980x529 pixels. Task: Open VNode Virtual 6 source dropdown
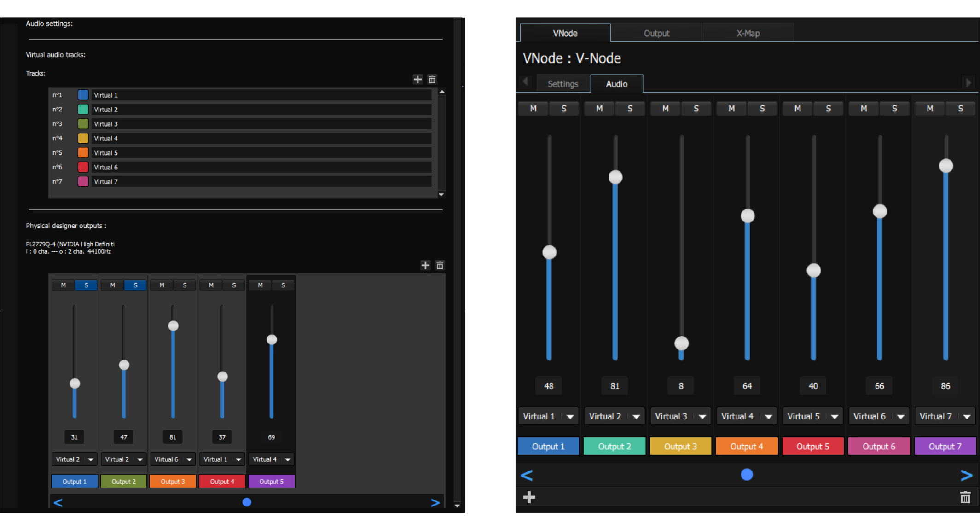coord(879,416)
